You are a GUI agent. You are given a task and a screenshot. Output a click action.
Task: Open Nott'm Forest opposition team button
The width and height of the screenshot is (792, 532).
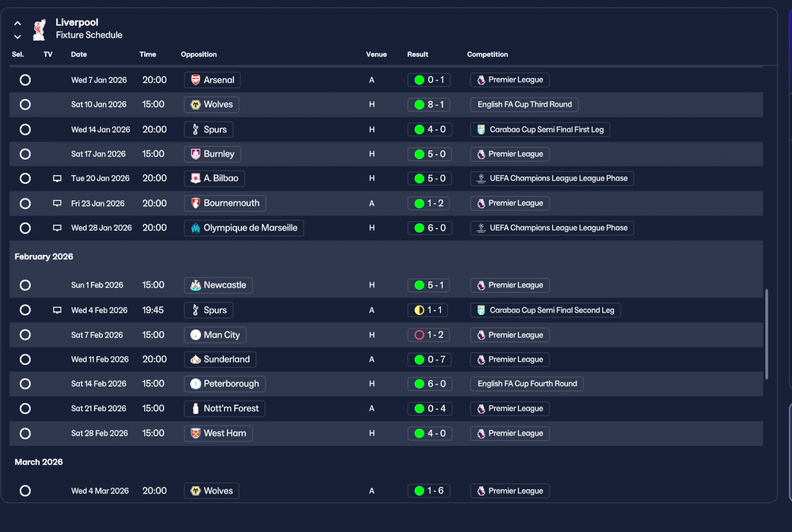(225, 408)
